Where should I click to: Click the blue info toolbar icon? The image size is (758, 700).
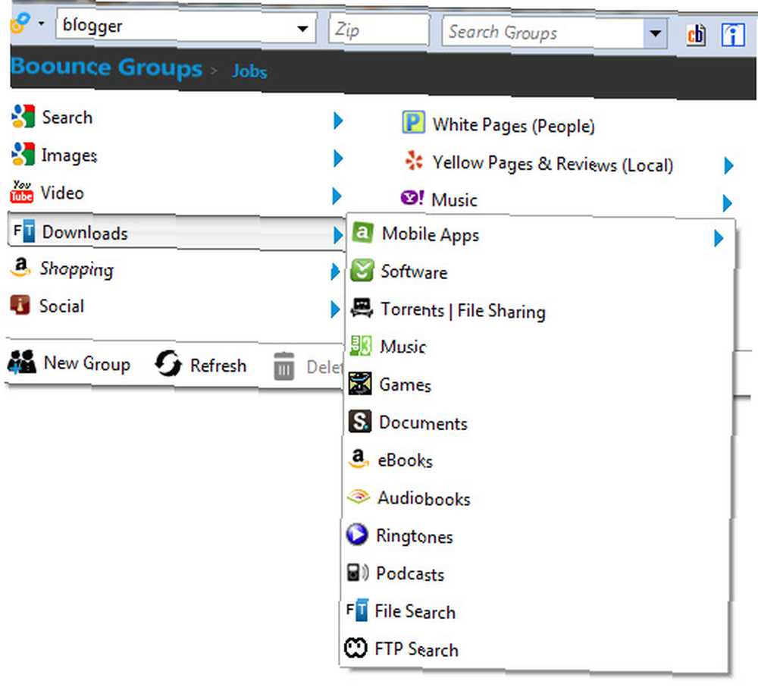733,35
